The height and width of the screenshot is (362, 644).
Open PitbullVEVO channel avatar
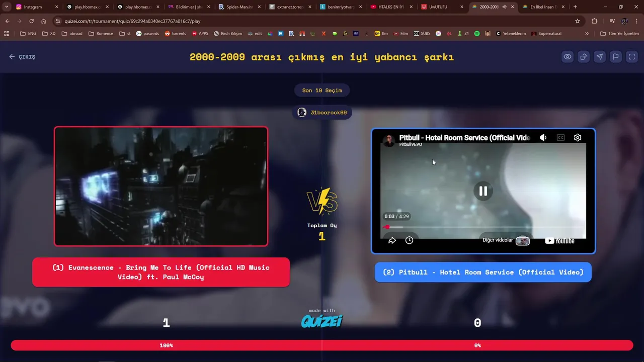tap(388, 140)
